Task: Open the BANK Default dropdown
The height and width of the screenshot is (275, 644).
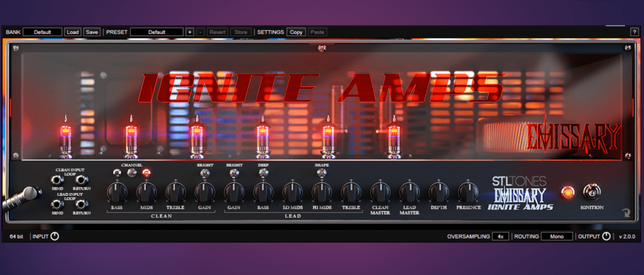Action: pyautogui.click(x=42, y=32)
